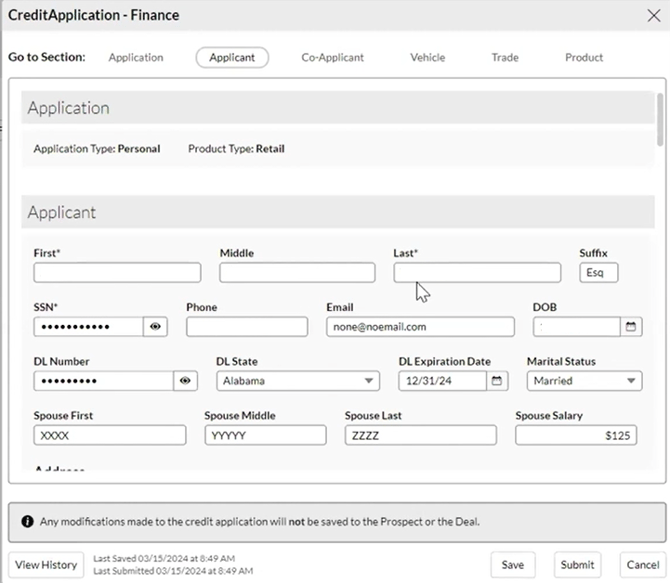Submit the credit application
Viewport: 670px width, 583px height.
pos(577,564)
